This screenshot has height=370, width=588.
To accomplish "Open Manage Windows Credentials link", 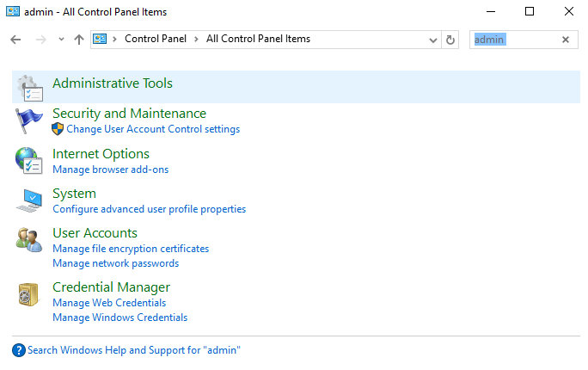I will click(x=120, y=318).
